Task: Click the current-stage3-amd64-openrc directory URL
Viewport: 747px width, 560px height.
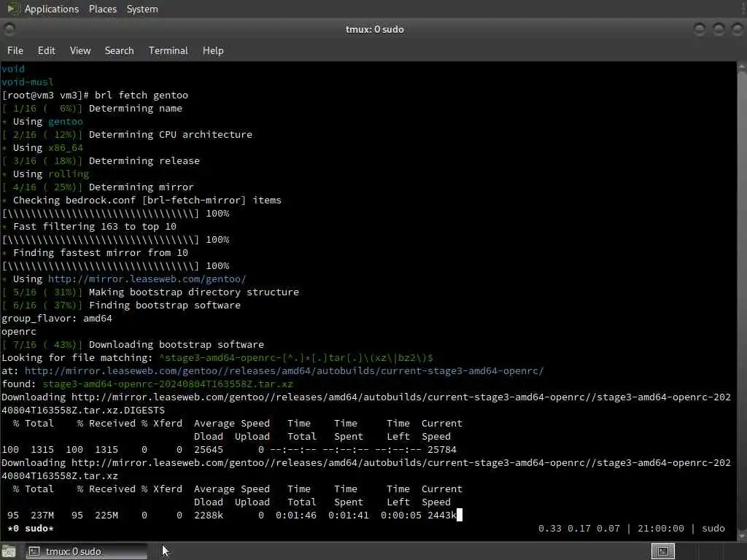Action: tap(284, 371)
